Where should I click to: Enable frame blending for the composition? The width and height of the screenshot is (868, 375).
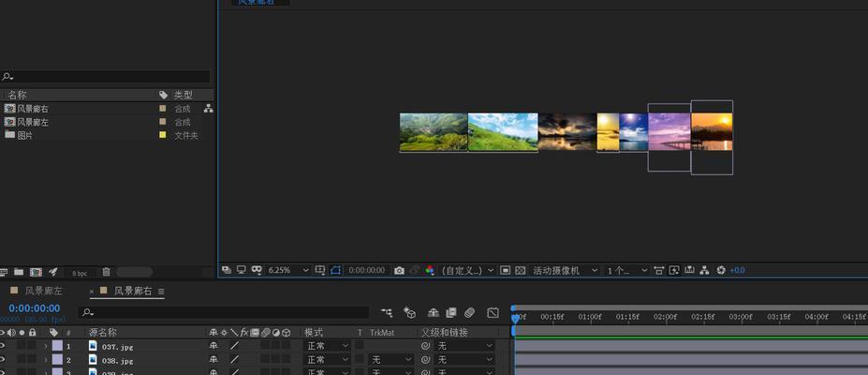(451, 313)
